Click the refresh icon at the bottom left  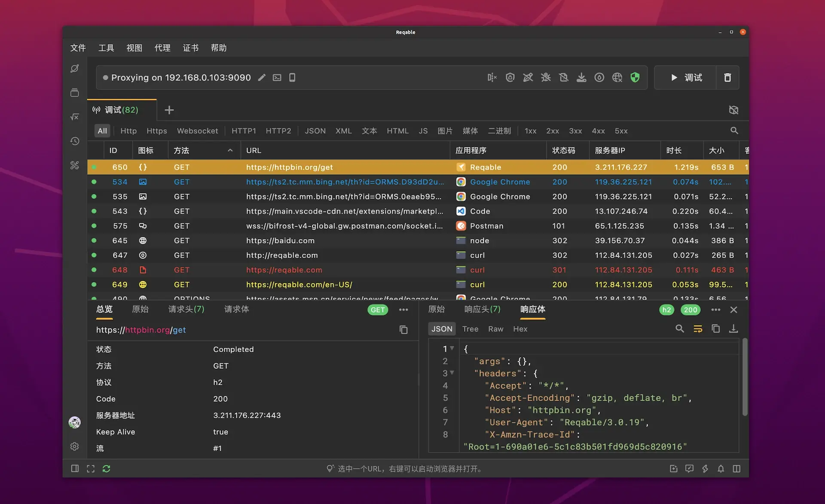pos(106,468)
